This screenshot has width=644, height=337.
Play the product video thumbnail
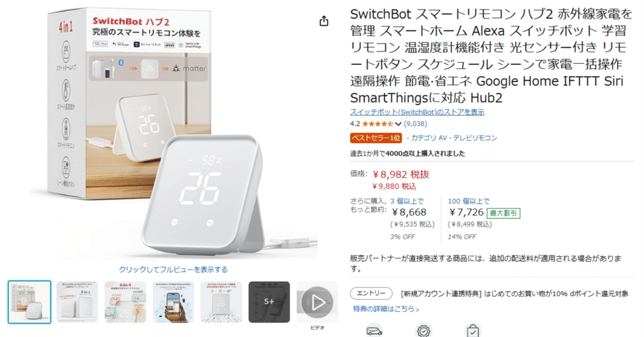pyautogui.click(x=317, y=301)
